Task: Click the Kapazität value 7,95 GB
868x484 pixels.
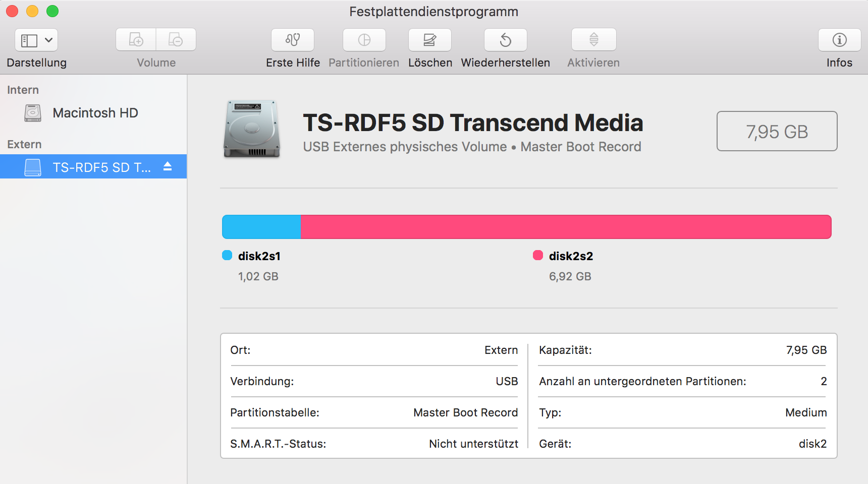Action: [x=806, y=350]
